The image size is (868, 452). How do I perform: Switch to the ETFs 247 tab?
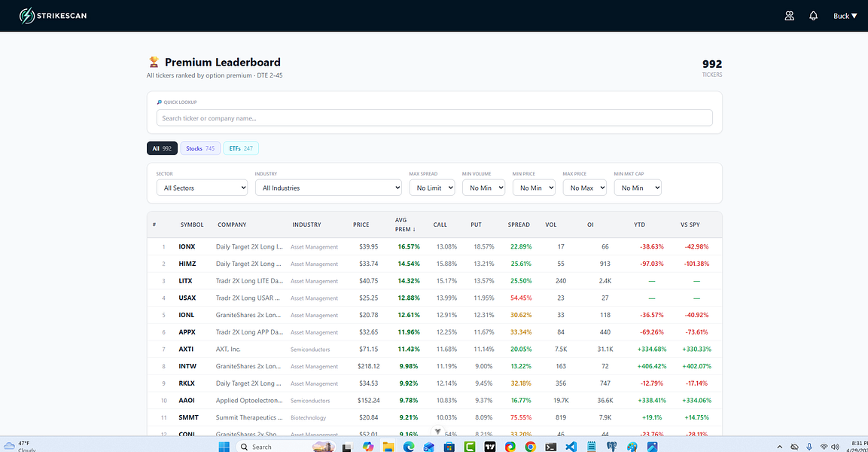pos(241,148)
